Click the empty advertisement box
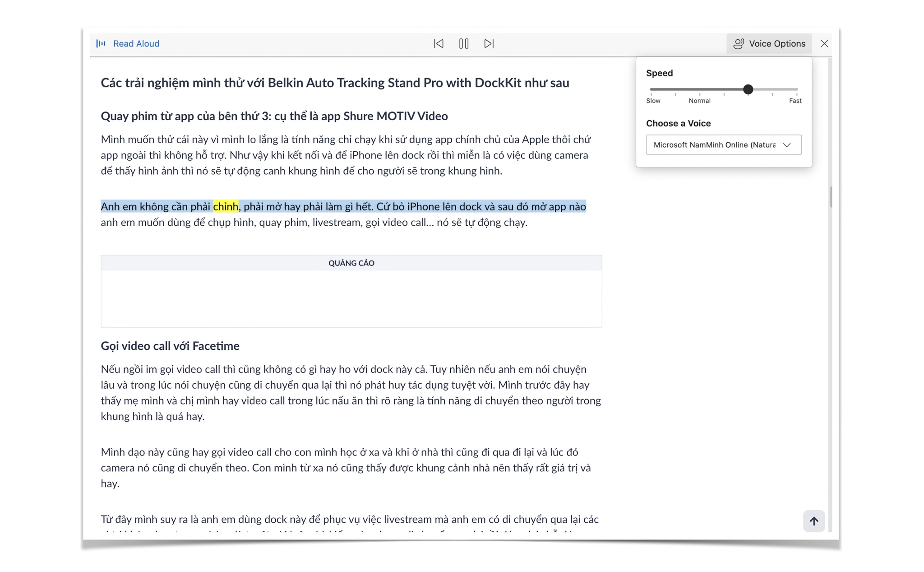This screenshot has height=572, width=924. tap(351, 298)
